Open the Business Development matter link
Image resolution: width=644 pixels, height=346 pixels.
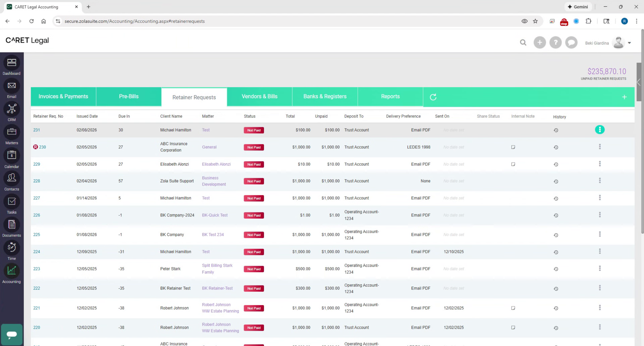tap(214, 181)
